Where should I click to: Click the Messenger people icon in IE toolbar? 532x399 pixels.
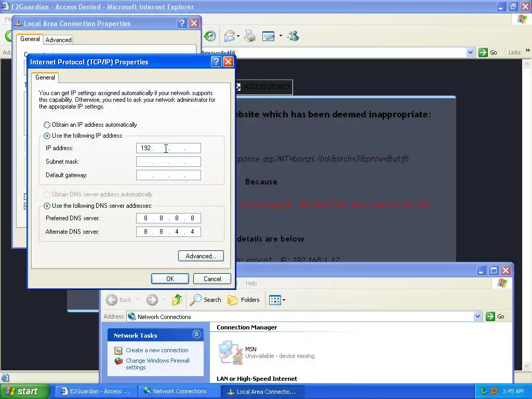point(293,36)
